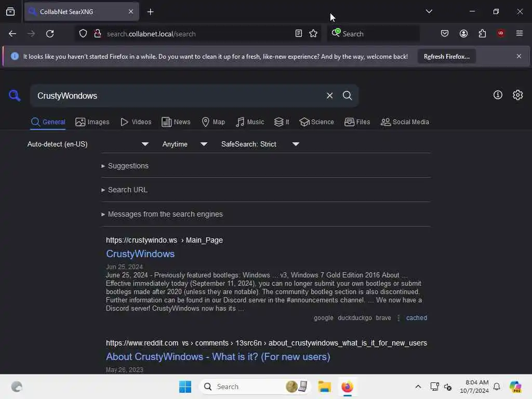Click the "duckduckgo" engine label
This screenshot has height=399, width=532.
click(x=354, y=318)
